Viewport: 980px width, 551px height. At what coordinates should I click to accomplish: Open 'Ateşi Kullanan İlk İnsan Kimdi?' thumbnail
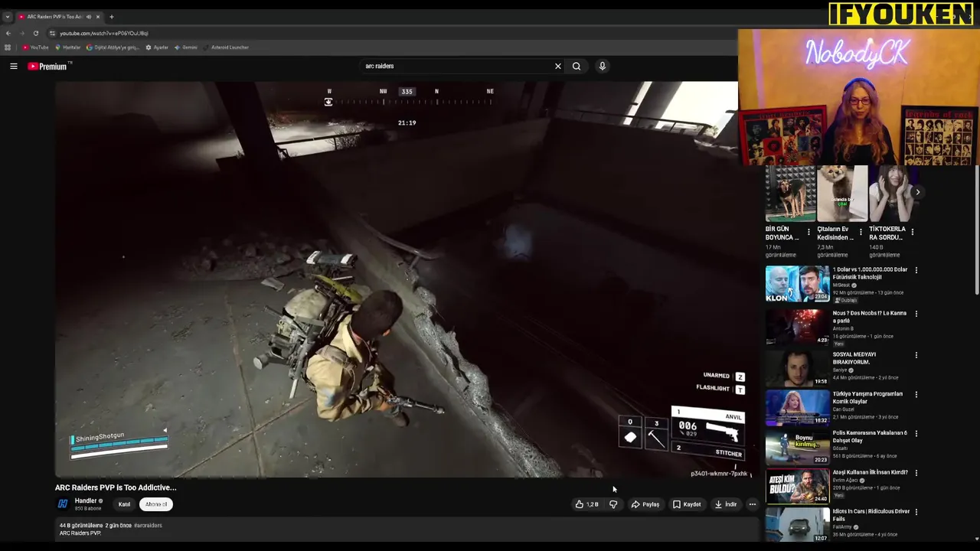point(797,486)
